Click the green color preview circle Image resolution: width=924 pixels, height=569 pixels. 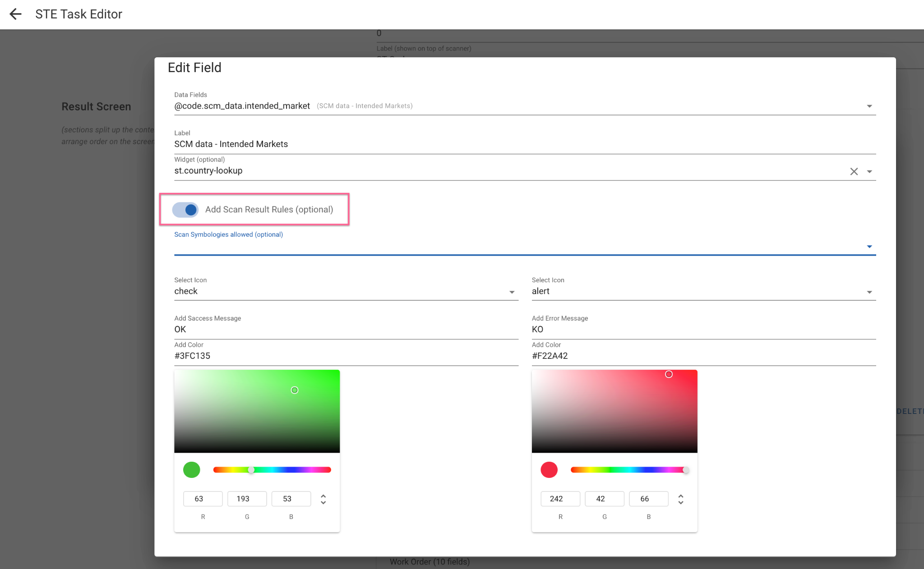point(192,470)
